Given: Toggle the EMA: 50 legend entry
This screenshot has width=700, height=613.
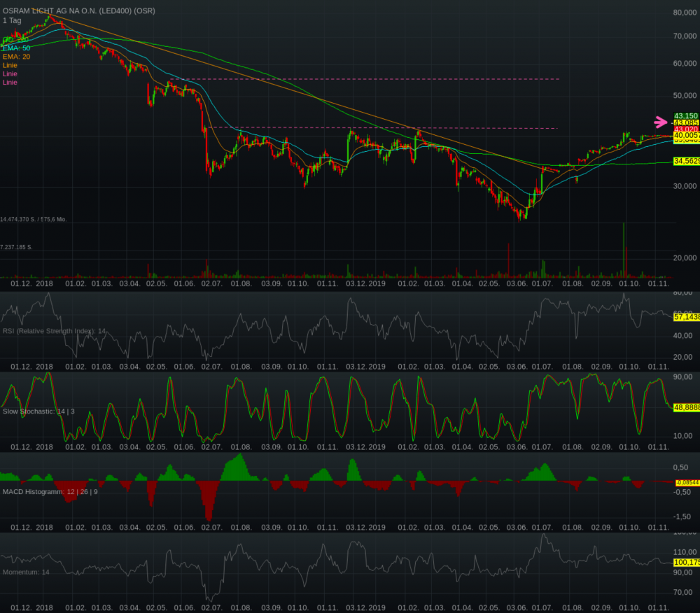Looking at the screenshot, I should pyautogui.click(x=16, y=48).
